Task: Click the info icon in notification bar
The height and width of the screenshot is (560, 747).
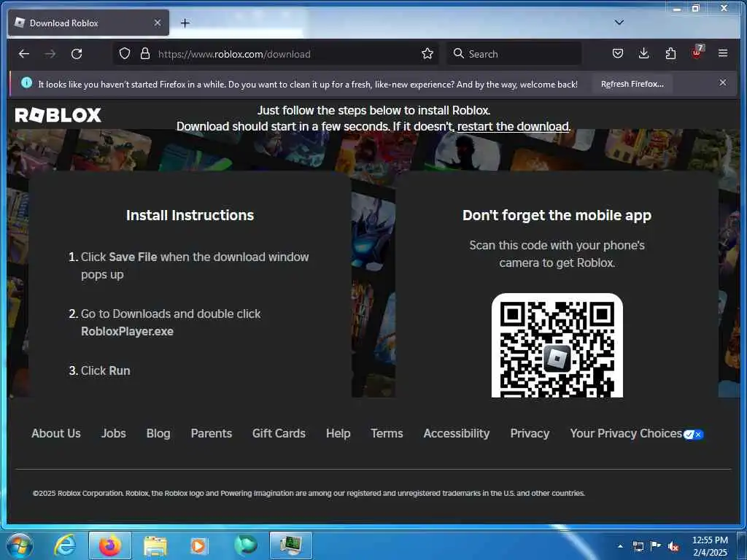Action: [27, 83]
